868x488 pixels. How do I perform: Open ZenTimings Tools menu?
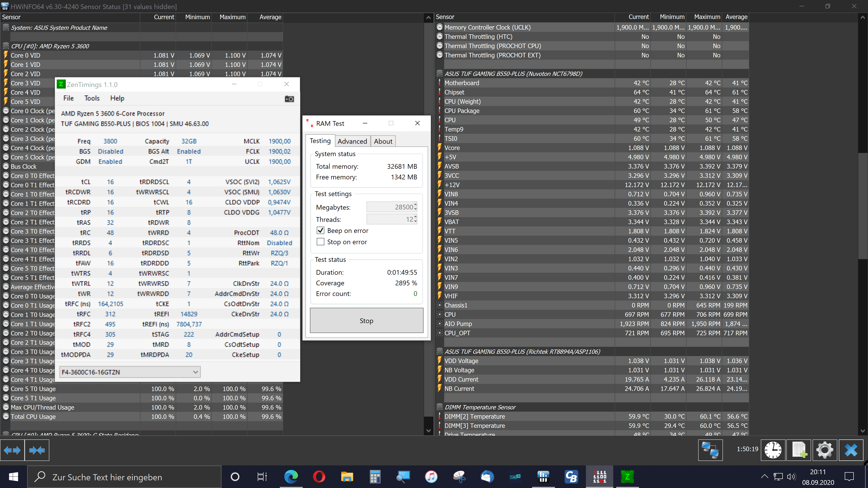click(x=92, y=98)
